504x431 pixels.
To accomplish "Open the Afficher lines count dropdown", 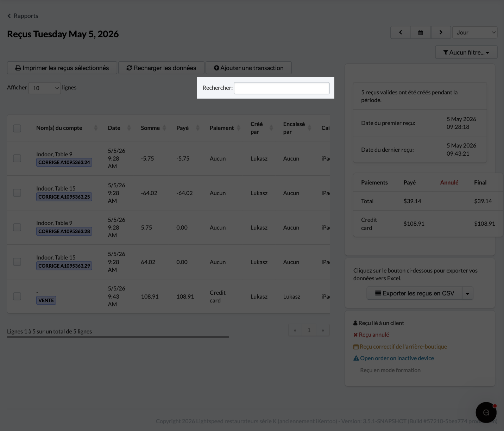I will pyautogui.click(x=44, y=88).
